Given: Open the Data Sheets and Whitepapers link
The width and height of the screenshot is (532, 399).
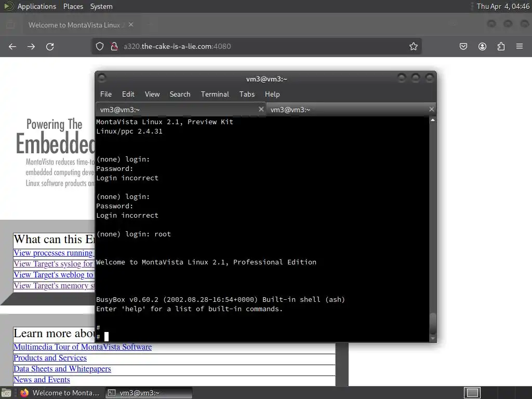Looking at the screenshot, I should click(62, 368).
